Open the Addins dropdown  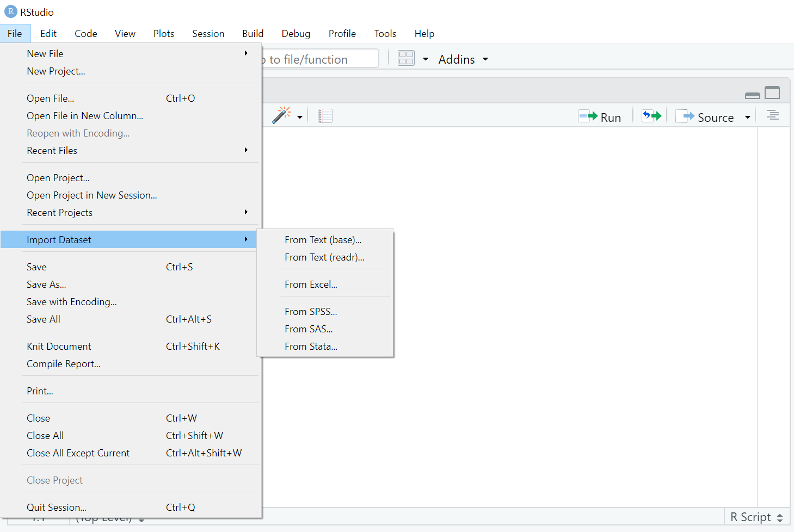click(463, 59)
